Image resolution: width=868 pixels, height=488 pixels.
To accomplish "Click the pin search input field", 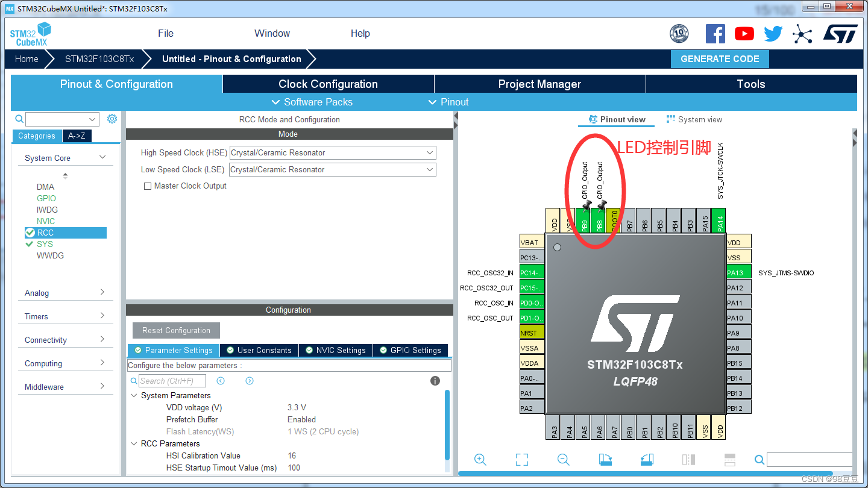I will click(x=810, y=460).
